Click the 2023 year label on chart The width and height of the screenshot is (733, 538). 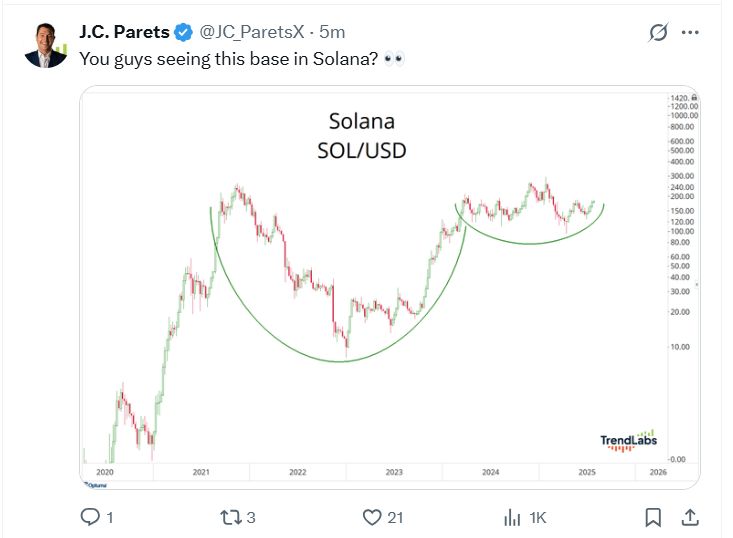(394, 471)
